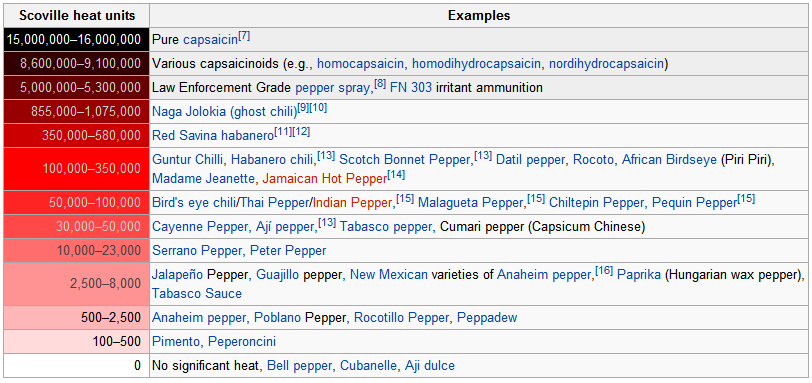Open the Cubanelle link
812x383 pixels.
369,366
